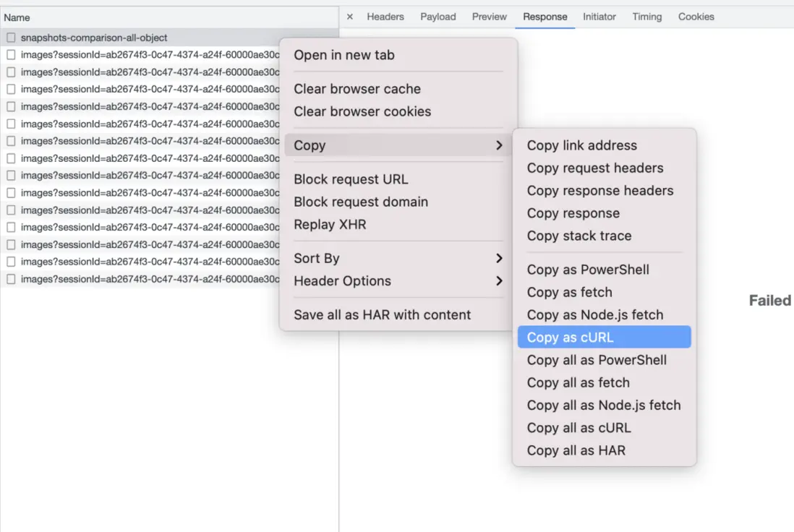Switch to the Timing tab
This screenshot has height=532, width=794.
pyautogui.click(x=646, y=17)
